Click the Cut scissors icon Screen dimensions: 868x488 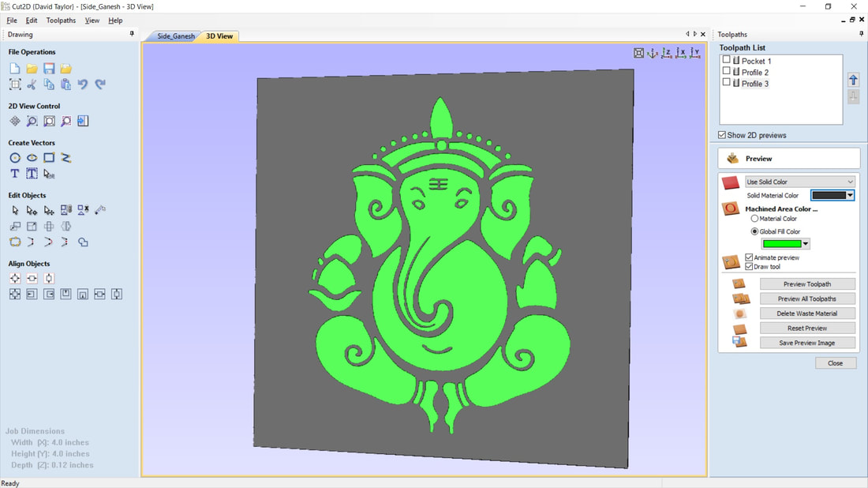(32, 84)
